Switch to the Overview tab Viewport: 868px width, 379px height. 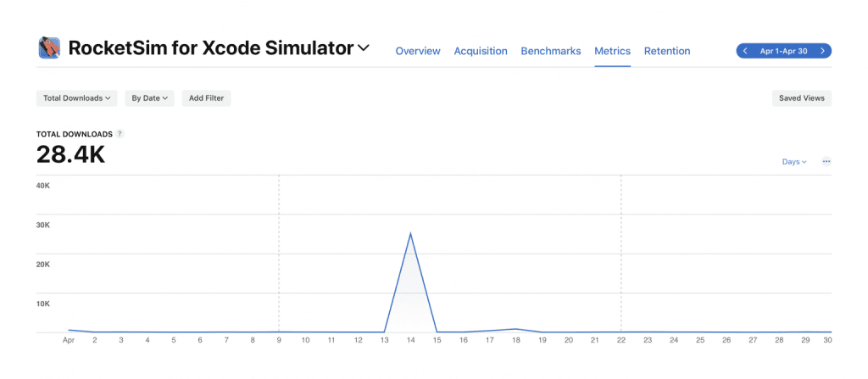(x=418, y=51)
